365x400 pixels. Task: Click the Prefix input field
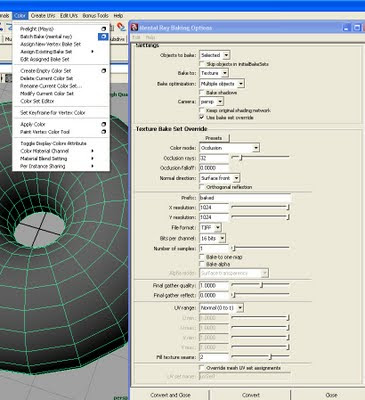[245, 198]
